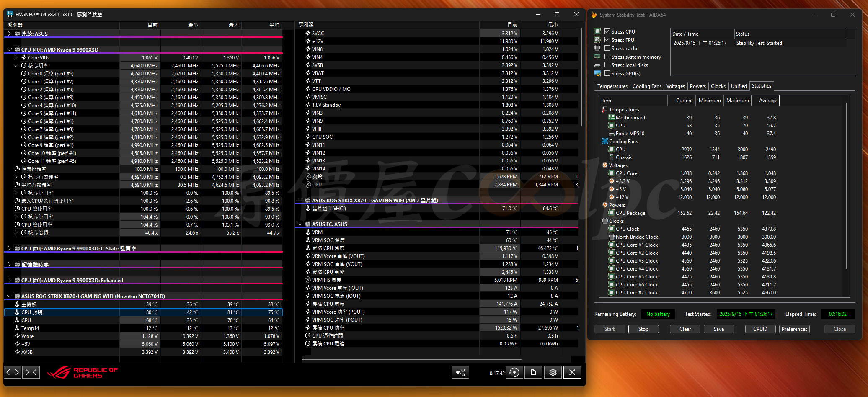Click the collapse columns arrows button in HWiNFO
The height and width of the screenshot is (397, 868).
click(31, 372)
